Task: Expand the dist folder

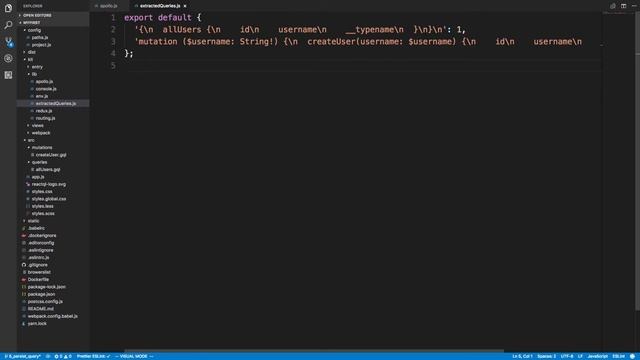Action: (x=32, y=52)
